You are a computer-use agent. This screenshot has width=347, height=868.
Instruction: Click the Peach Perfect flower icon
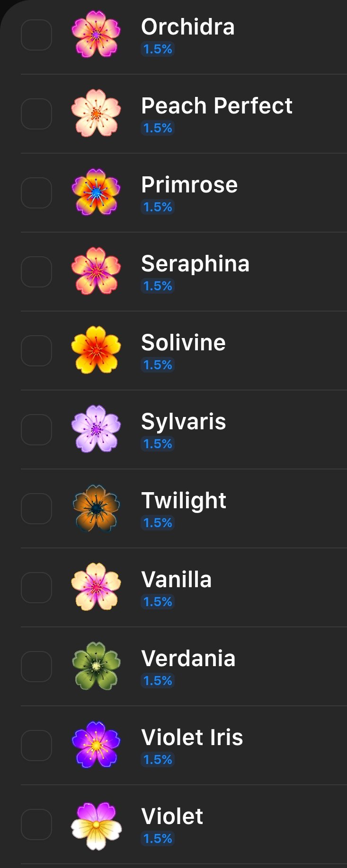[x=96, y=113]
